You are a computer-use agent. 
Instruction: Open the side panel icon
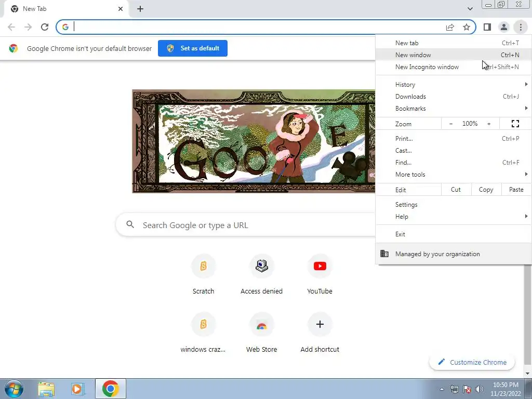point(487,27)
